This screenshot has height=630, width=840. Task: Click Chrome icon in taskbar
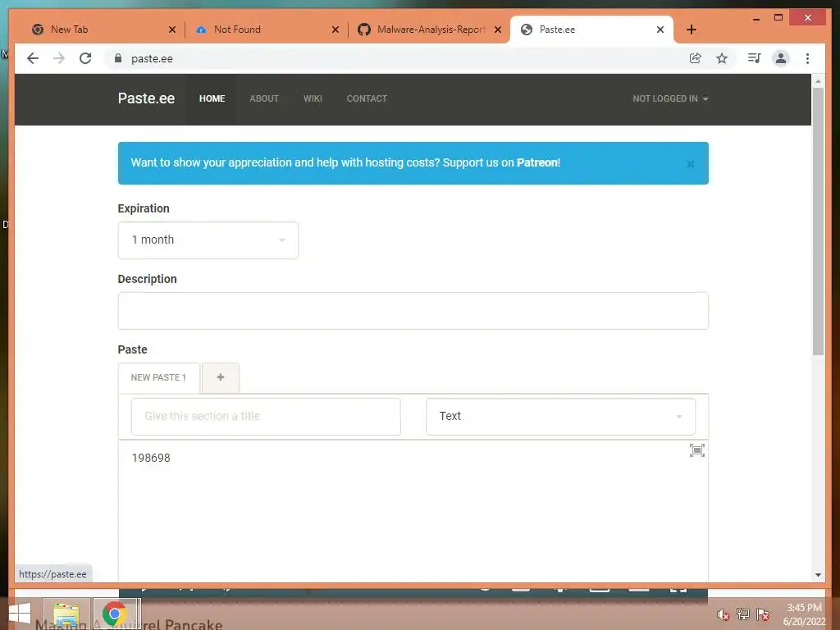(115, 614)
